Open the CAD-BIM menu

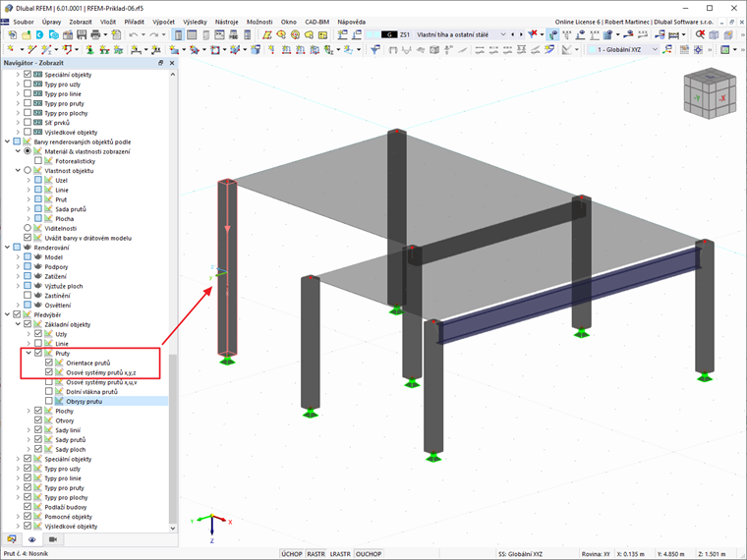coord(317,22)
